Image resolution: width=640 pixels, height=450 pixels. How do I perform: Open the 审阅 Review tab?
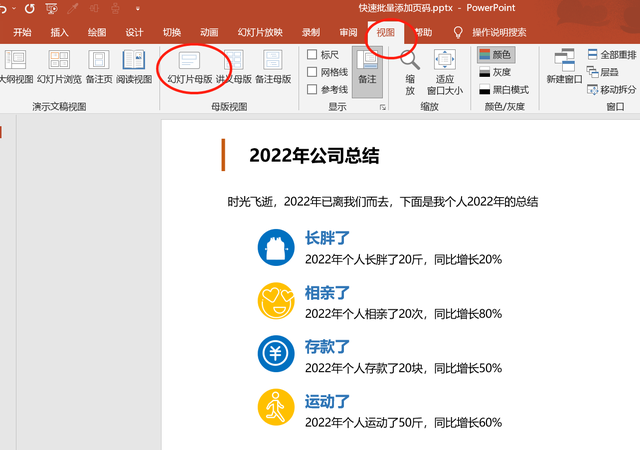coord(348,32)
